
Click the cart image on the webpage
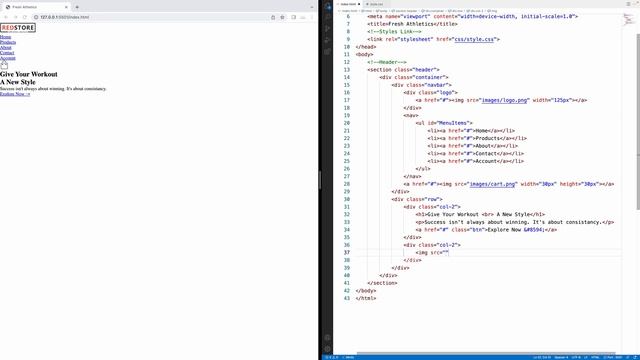point(4,65)
